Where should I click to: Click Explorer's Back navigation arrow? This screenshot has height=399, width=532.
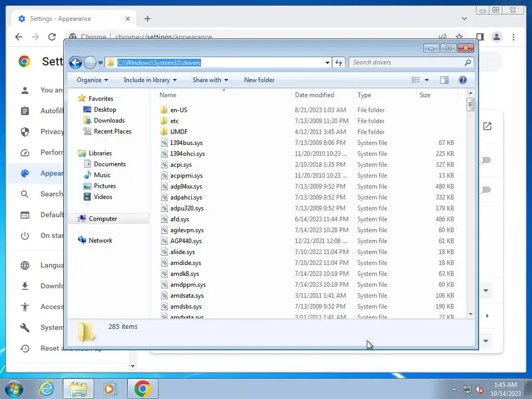click(x=75, y=62)
